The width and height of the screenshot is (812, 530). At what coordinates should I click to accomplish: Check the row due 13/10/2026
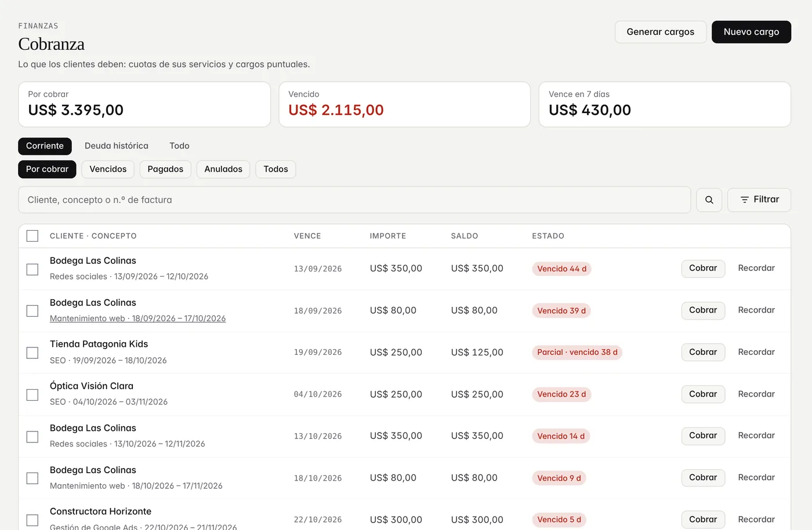tap(32, 436)
